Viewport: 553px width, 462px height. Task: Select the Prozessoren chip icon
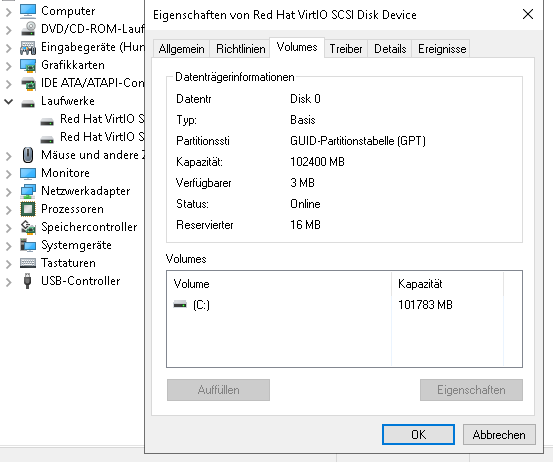tap(28, 209)
